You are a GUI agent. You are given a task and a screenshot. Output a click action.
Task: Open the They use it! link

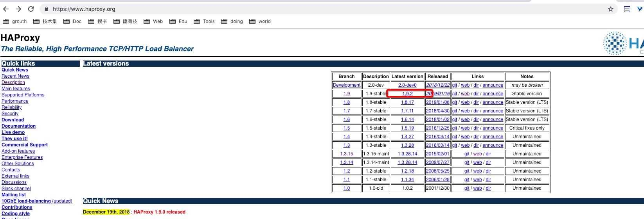coord(14,139)
